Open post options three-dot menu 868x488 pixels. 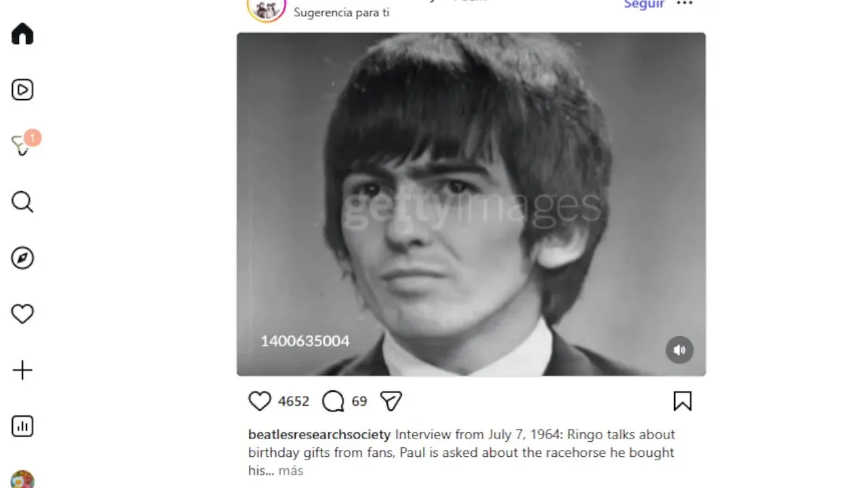point(685,3)
